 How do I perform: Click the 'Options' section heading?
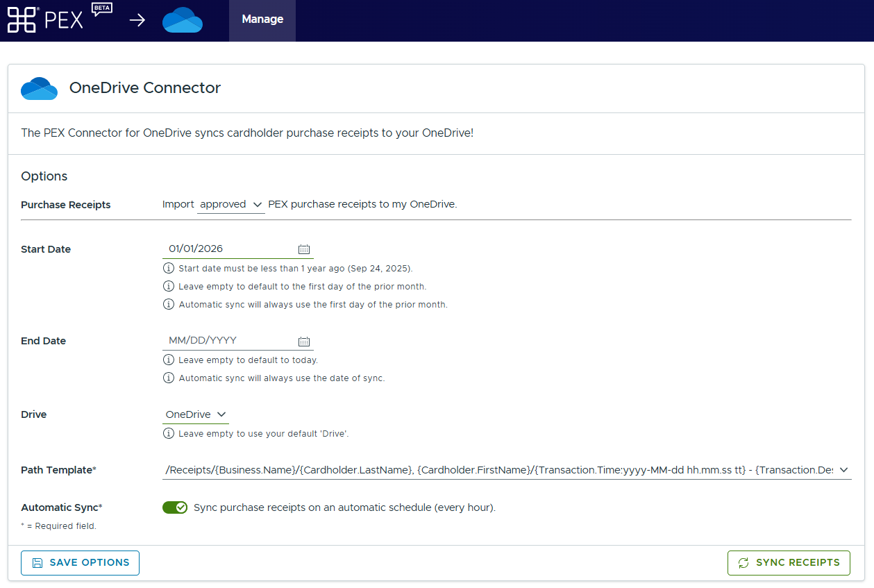[x=44, y=176]
